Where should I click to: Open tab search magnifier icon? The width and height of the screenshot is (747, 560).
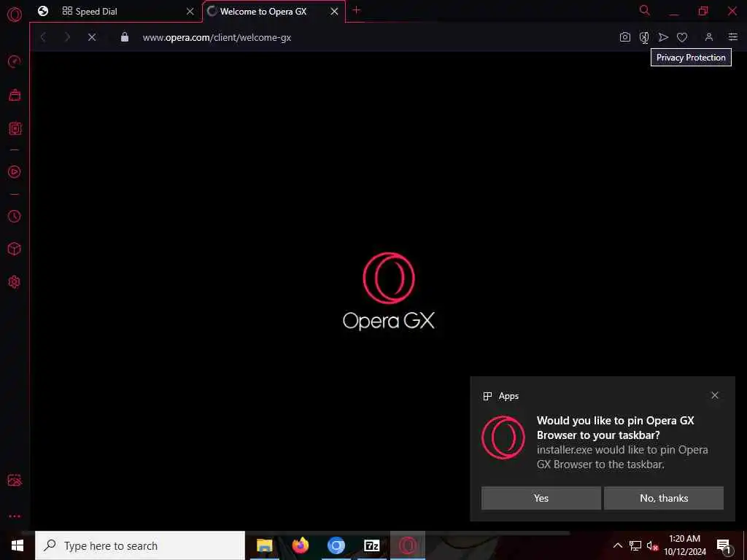coord(645,10)
